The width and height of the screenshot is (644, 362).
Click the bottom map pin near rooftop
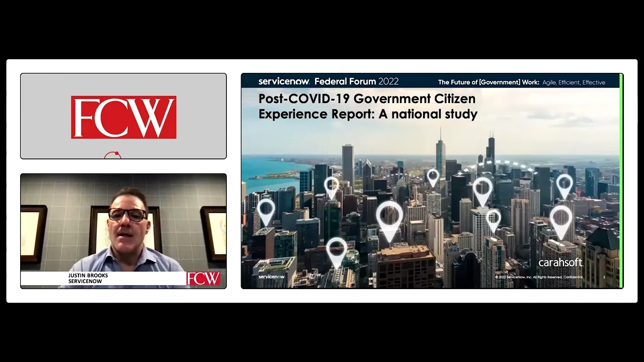(x=337, y=252)
